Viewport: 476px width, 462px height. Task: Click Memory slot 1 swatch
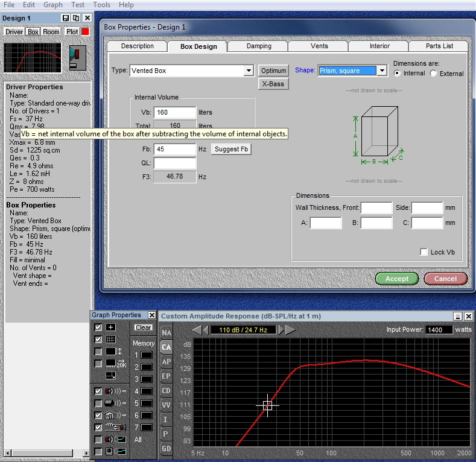pos(147,355)
